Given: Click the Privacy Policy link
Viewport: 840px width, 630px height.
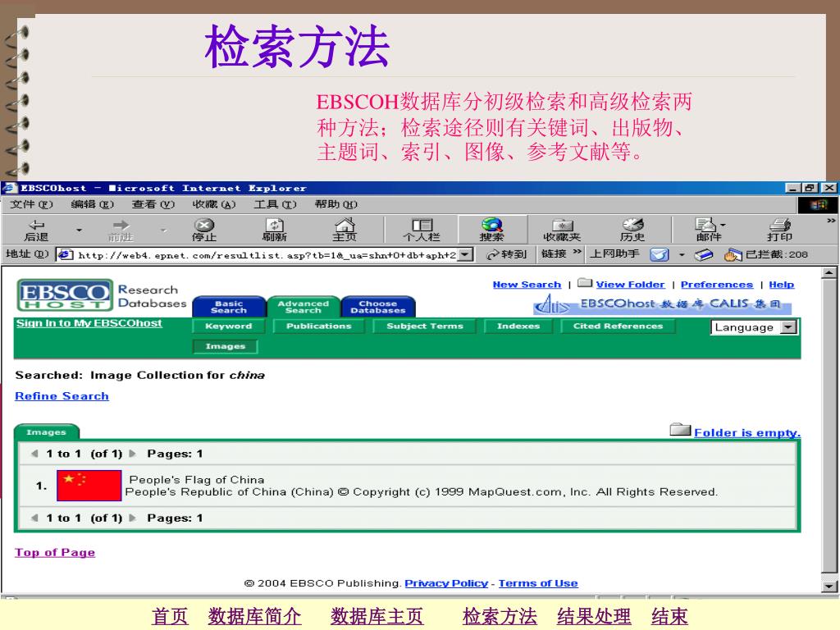Looking at the screenshot, I should 446,583.
